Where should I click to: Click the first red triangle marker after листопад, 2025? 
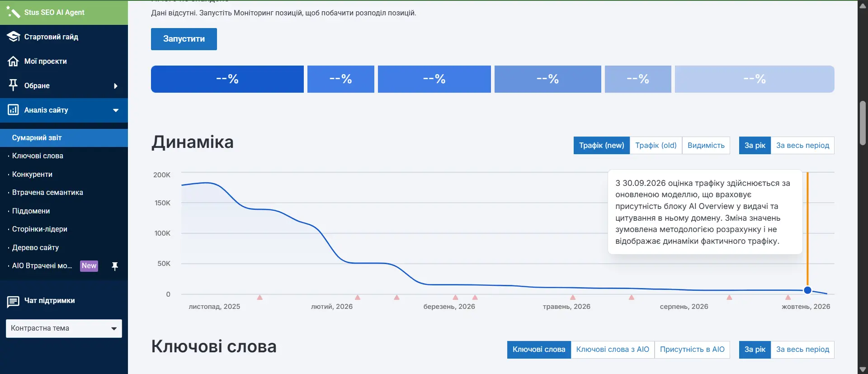260,297
